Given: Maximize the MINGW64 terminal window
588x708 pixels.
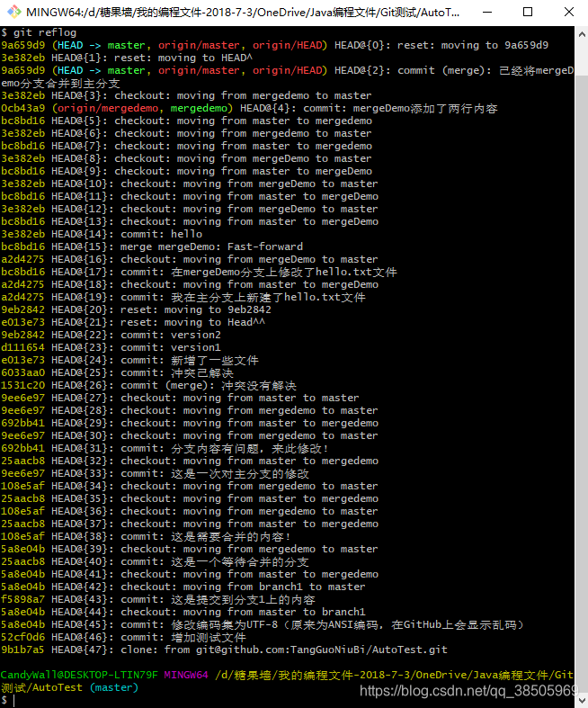Looking at the screenshot, I should click(x=528, y=13).
